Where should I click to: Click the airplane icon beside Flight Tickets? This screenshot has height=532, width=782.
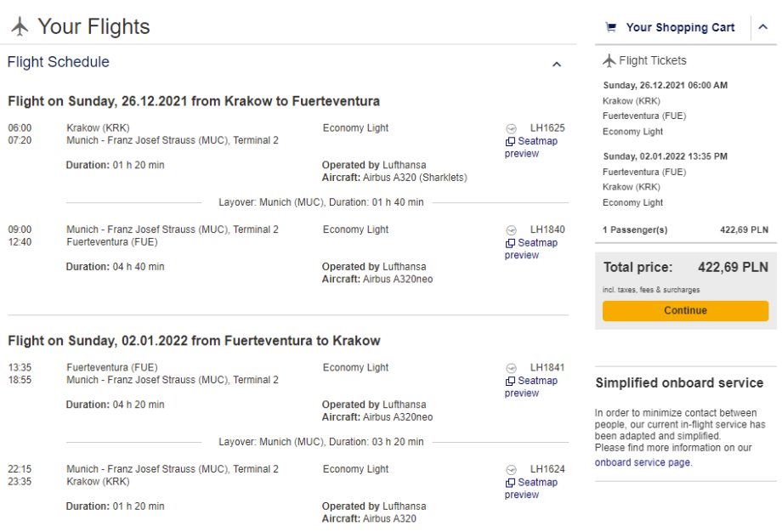(x=609, y=60)
